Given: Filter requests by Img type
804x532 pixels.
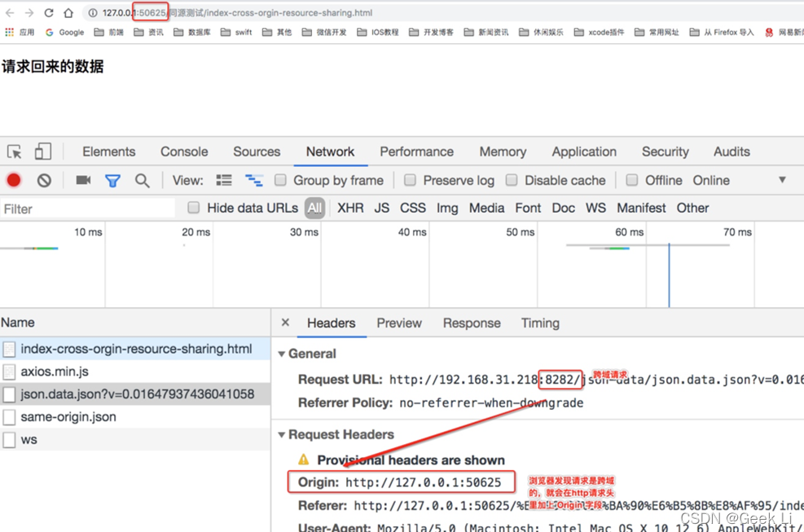Looking at the screenshot, I should tap(447, 209).
